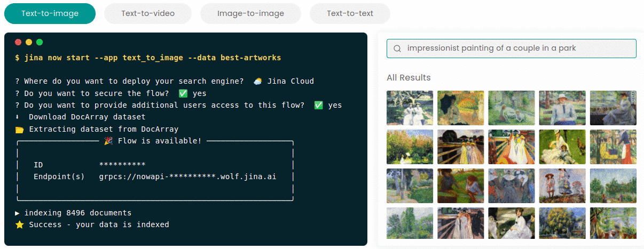Open second-row thumbnail of orange autumn trees
This screenshot has width=644, height=249.
click(x=410, y=147)
